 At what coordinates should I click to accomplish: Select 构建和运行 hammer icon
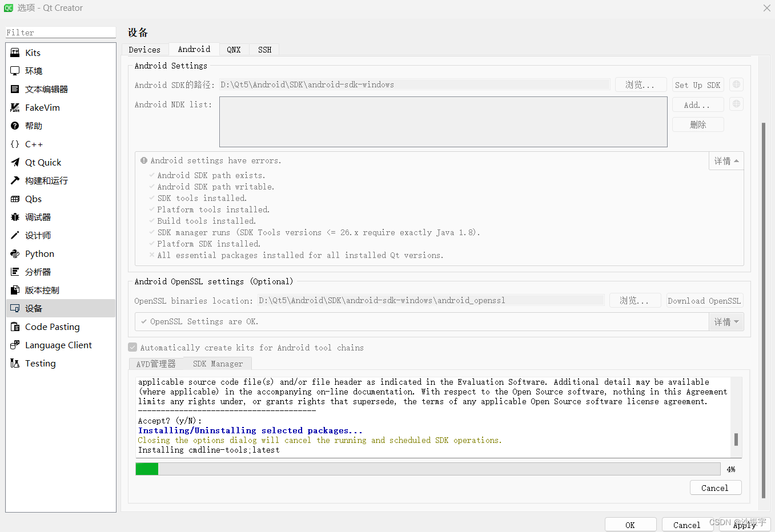[x=15, y=180]
